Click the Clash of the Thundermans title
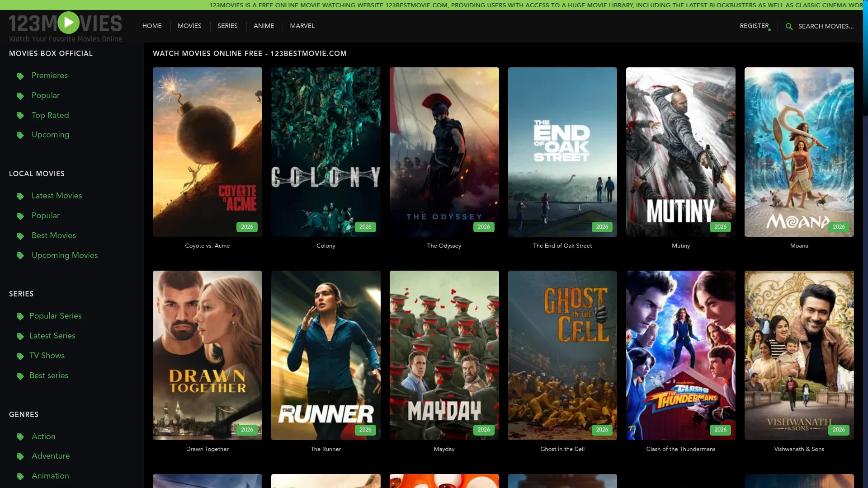Image resolution: width=868 pixels, height=488 pixels. coord(681,449)
